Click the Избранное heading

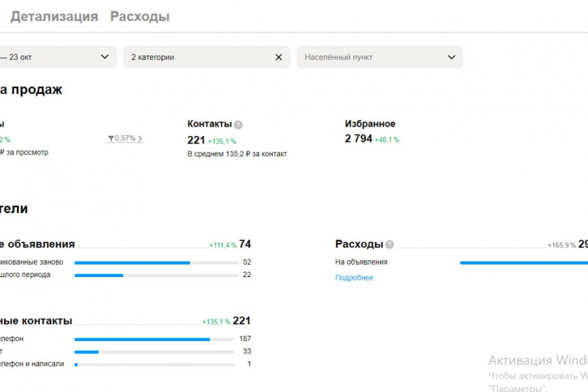click(370, 123)
